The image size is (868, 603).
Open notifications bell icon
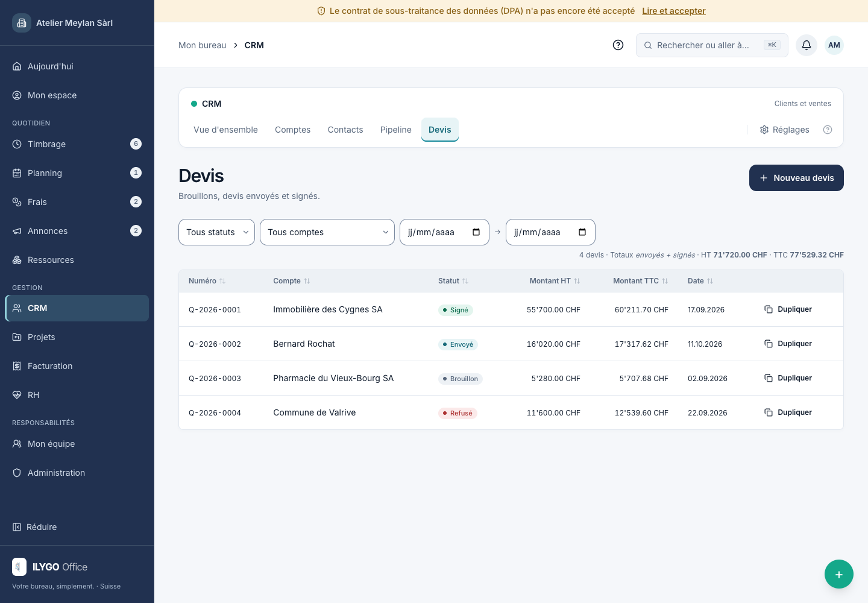[x=807, y=45]
